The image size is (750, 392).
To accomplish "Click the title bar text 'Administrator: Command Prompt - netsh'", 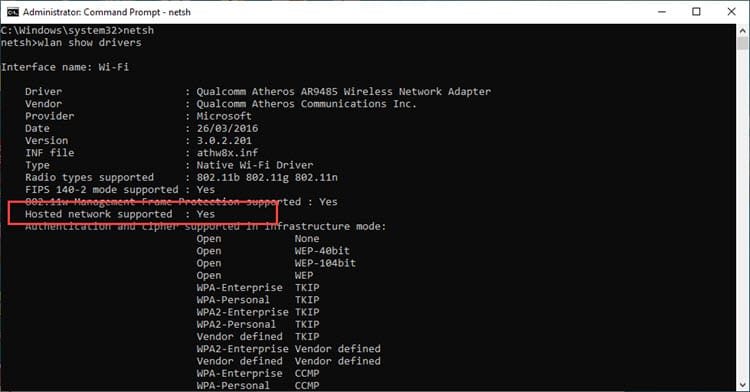I will coord(107,12).
